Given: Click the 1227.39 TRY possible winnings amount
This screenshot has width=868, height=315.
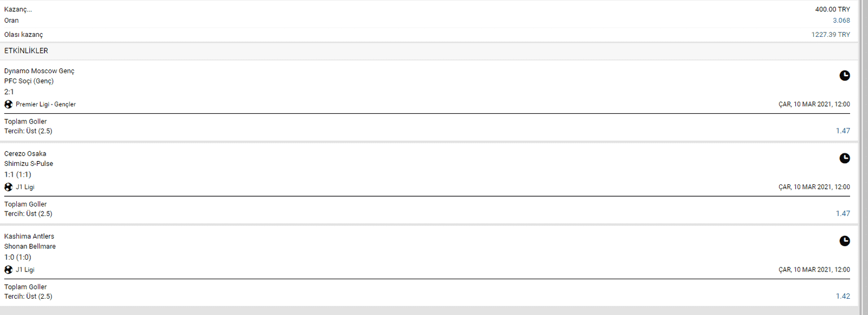Looking at the screenshot, I should [831, 34].
